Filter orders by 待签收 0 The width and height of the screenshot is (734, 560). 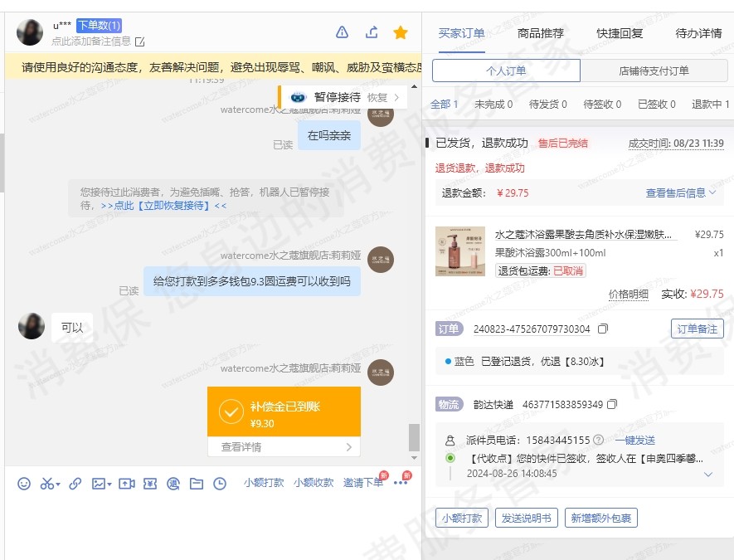coord(602,104)
